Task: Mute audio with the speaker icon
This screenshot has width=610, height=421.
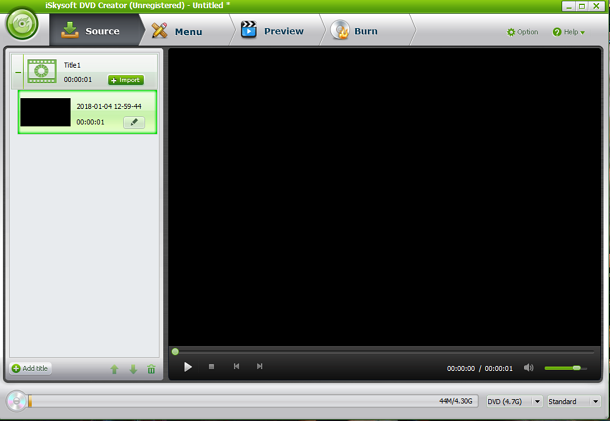Action: [x=528, y=368]
